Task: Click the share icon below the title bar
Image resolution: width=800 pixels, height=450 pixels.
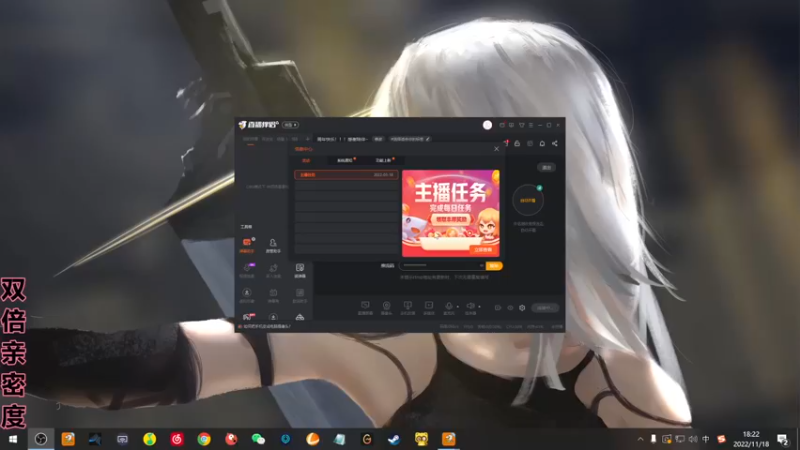Action: coord(555,144)
